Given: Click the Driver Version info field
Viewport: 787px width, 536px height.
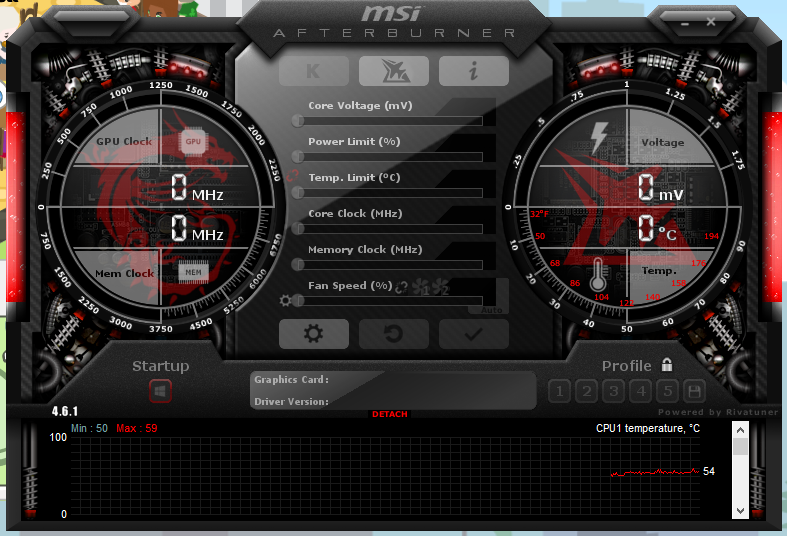Looking at the screenshot, I should coord(393,401).
